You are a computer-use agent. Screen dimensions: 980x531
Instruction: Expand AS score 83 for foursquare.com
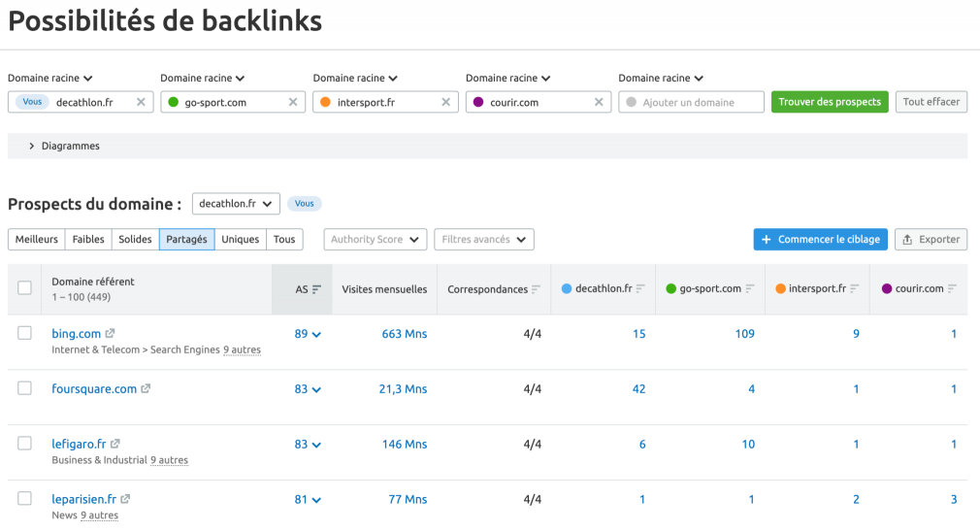click(x=308, y=389)
